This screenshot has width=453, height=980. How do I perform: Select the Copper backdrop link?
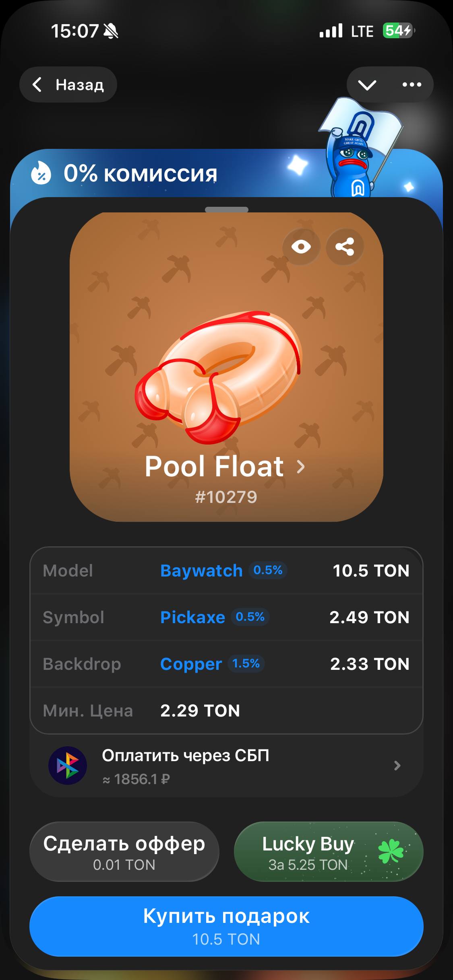[191, 664]
